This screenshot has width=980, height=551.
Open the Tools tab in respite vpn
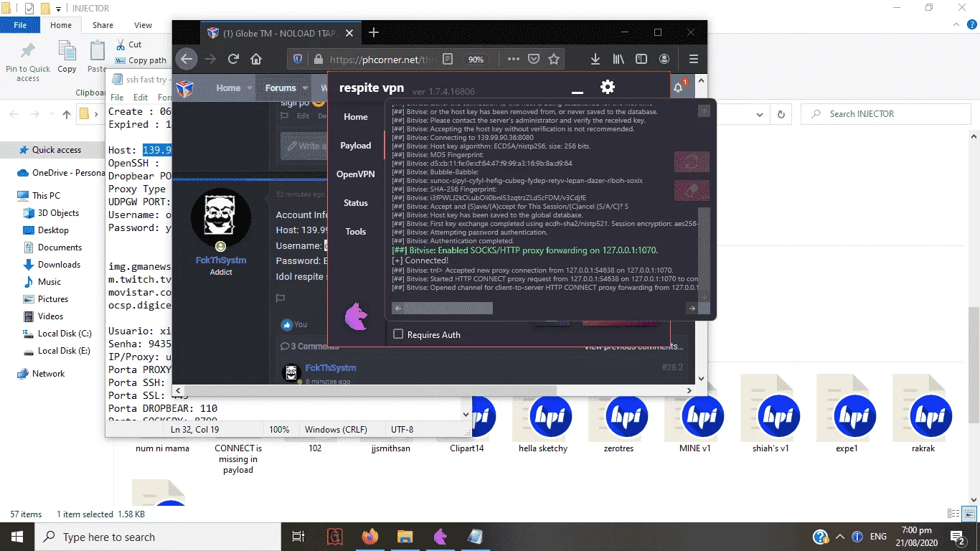coord(356,232)
